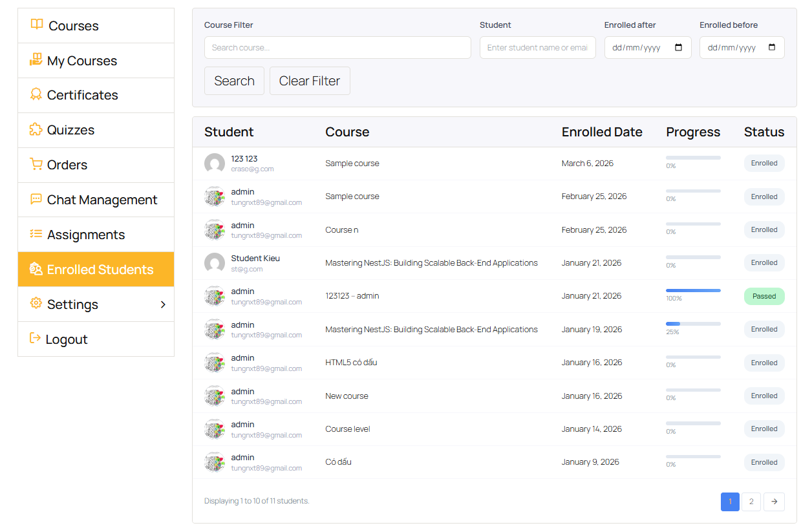Viewport: 812px width, 530px height.
Task: Open calendar picker in Enrolled before field
Action: [772, 48]
